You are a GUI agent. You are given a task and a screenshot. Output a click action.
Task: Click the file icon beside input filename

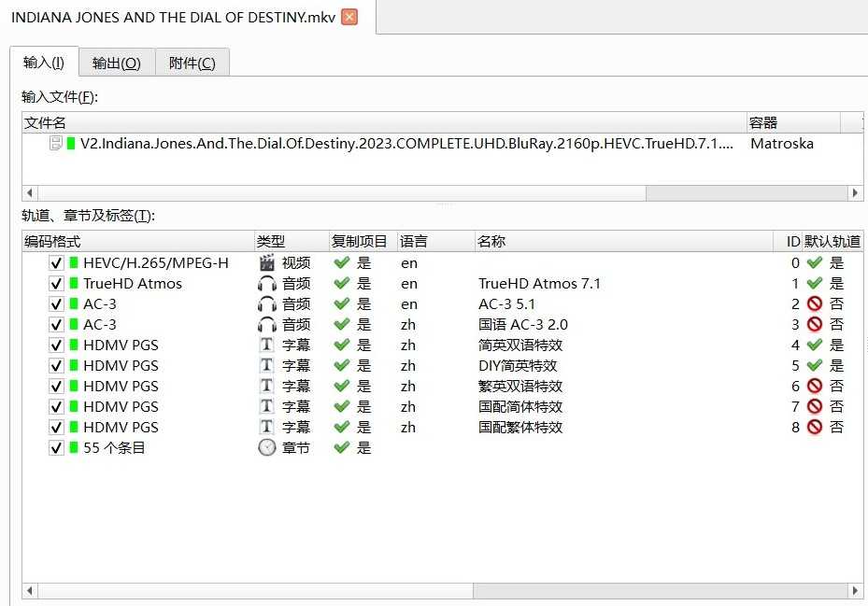tap(56, 144)
